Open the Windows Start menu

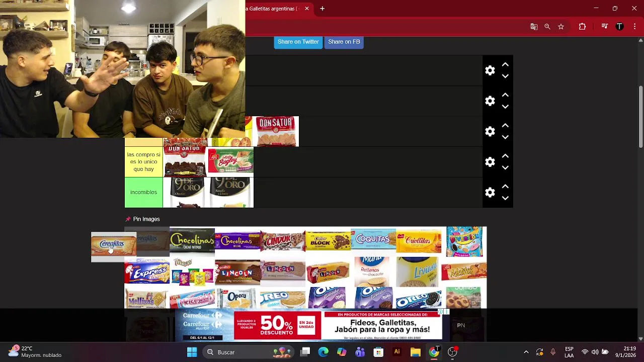192,352
